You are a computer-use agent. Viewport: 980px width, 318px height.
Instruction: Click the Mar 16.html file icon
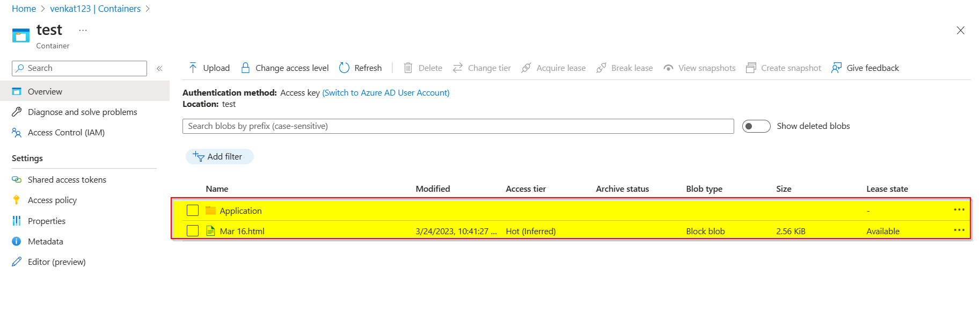tap(210, 231)
